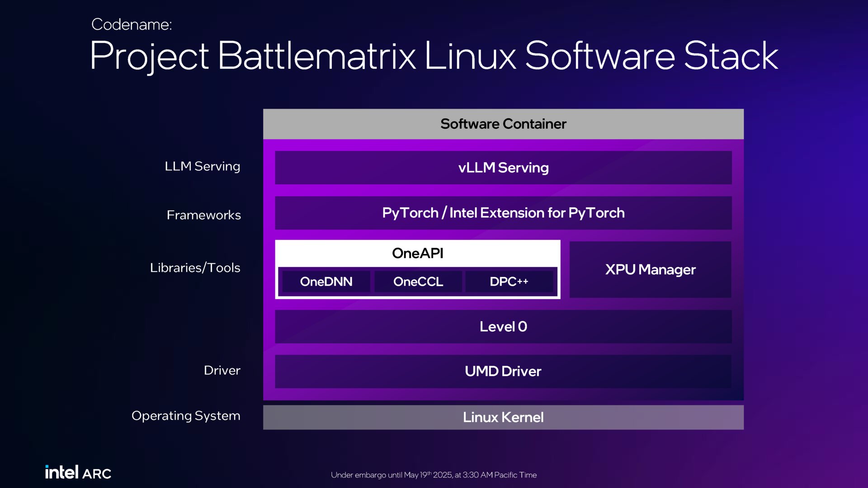The height and width of the screenshot is (488, 868).
Task: Select the Libraries/Tools row label
Action: point(195,267)
